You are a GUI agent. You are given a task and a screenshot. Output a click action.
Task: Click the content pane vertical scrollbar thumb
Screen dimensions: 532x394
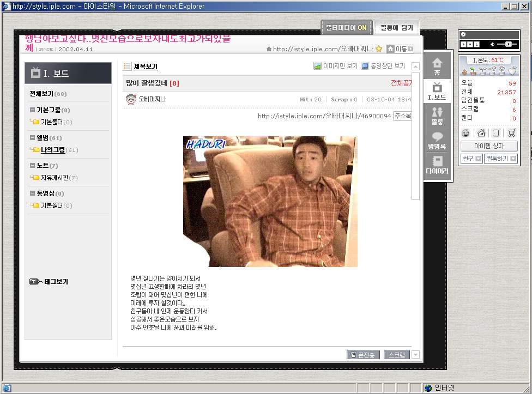coord(415,136)
